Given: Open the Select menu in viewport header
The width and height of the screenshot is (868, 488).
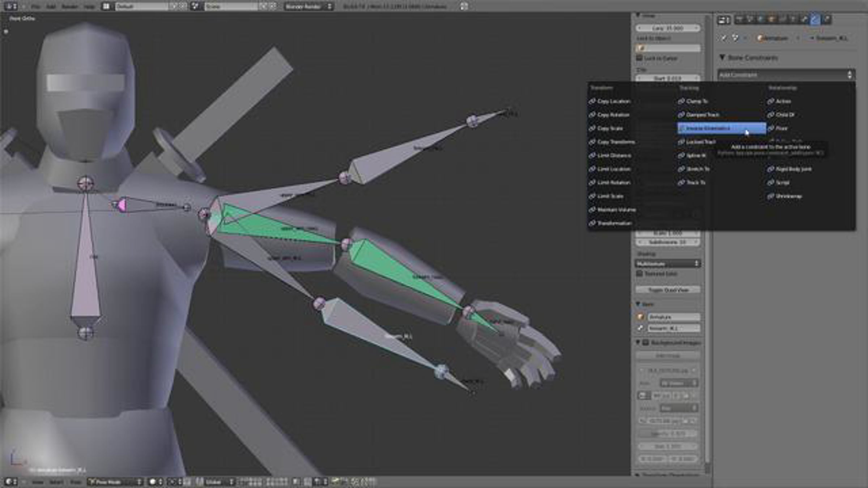Looking at the screenshot, I should 56,482.
